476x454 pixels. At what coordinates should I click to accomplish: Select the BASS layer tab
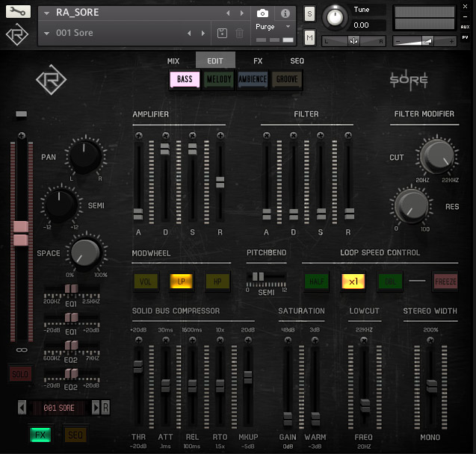click(x=185, y=79)
